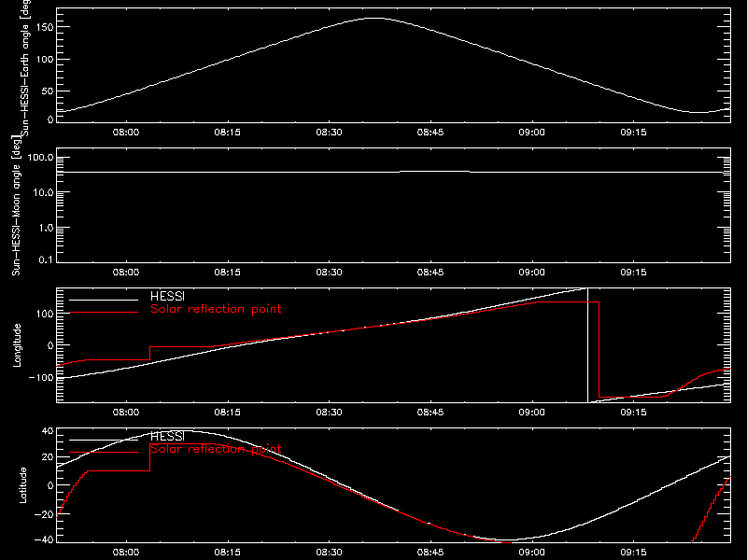Click 08:45 label under Latitude plot
Image resolution: width=747 pixels, height=560 pixels.
430,552
